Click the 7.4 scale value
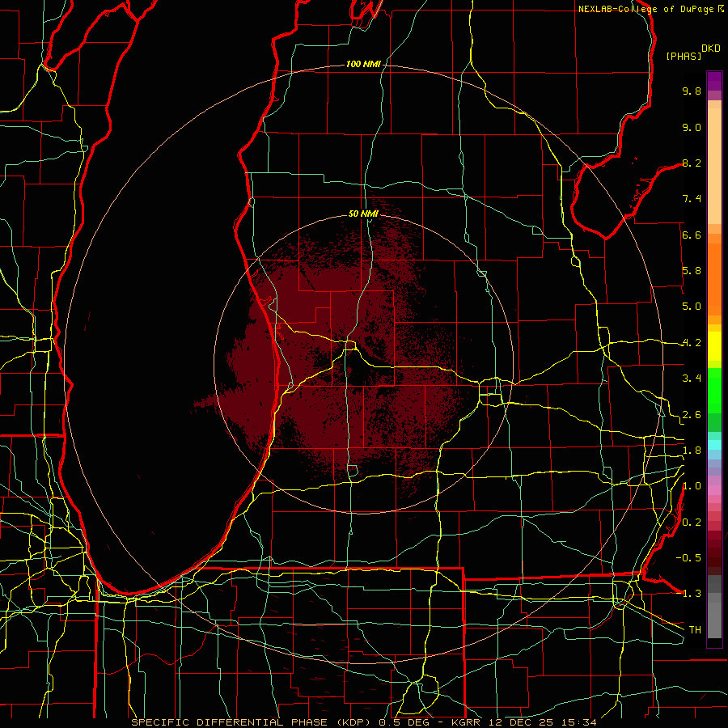This screenshot has width=728, height=728. pos(692,199)
